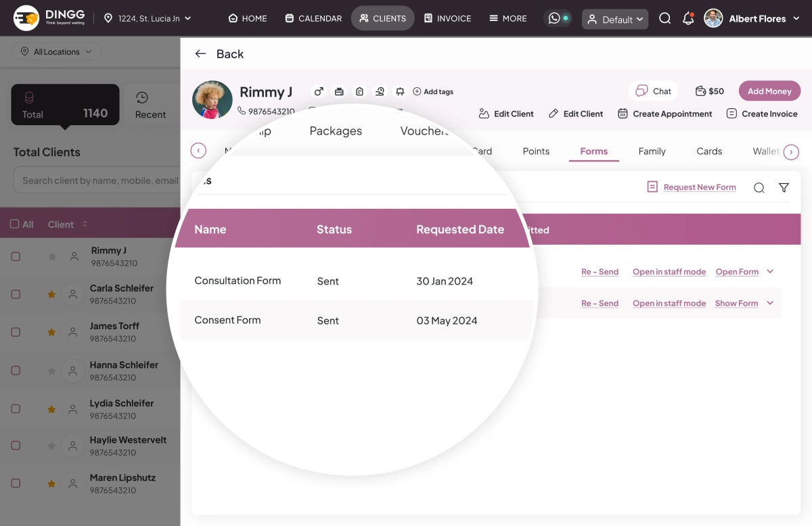The height and width of the screenshot is (526, 812).
Task: Search forms using the magnifier icon
Action: (x=759, y=187)
